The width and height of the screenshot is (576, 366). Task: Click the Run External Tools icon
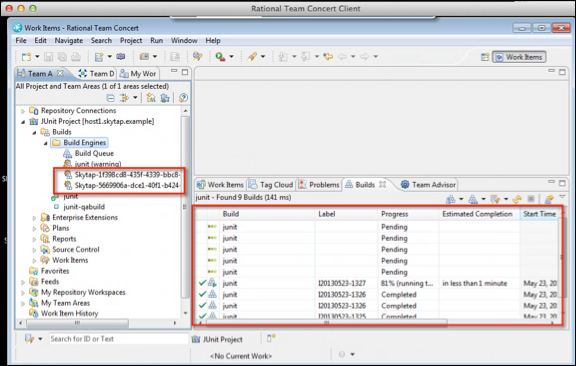coord(220,57)
